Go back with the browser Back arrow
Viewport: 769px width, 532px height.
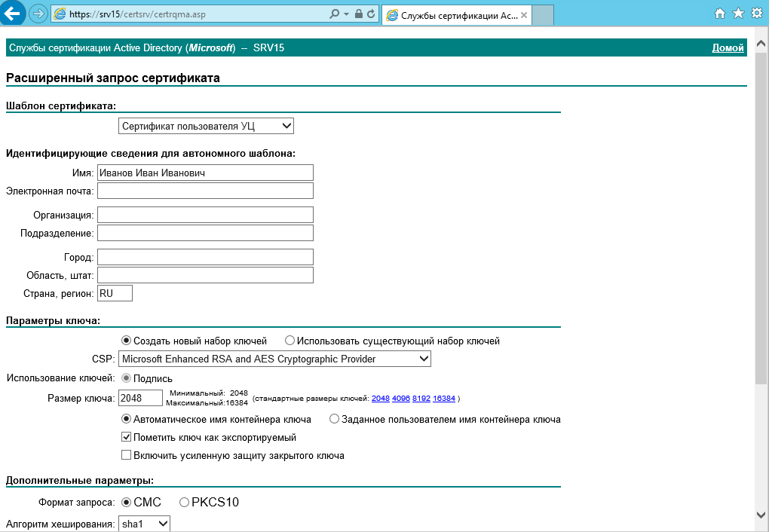tap(13, 14)
